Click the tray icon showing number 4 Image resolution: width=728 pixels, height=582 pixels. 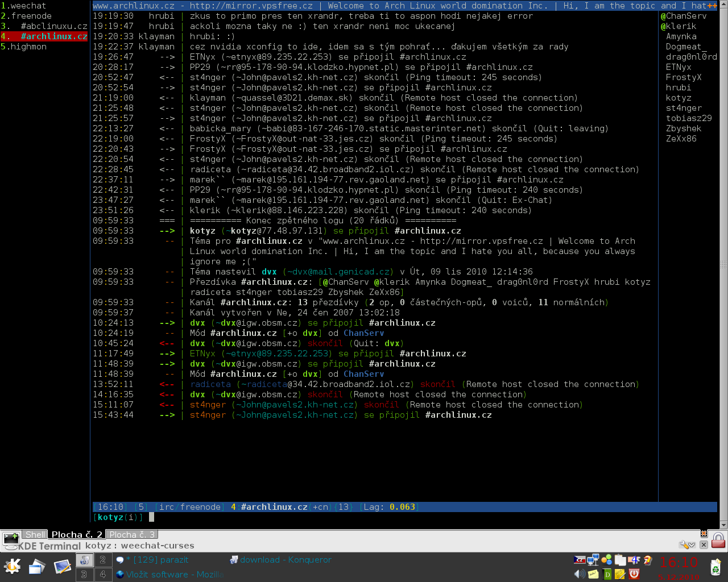634,560
